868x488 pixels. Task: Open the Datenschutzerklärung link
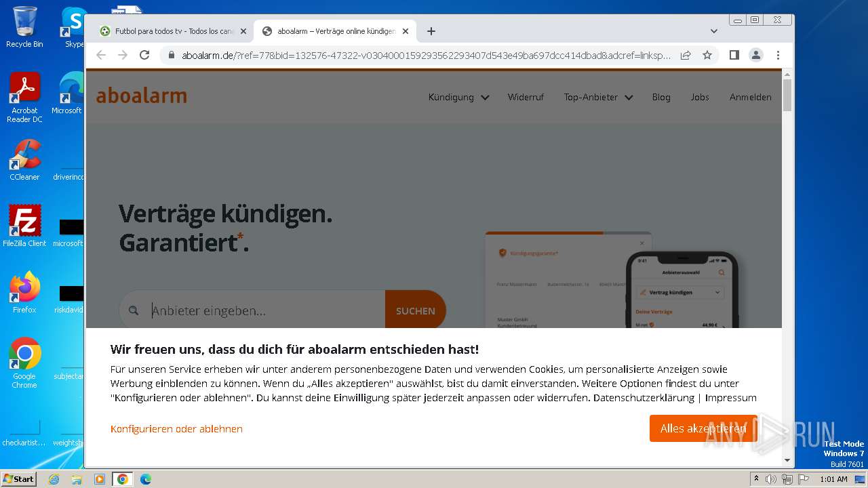click(643, 398)
